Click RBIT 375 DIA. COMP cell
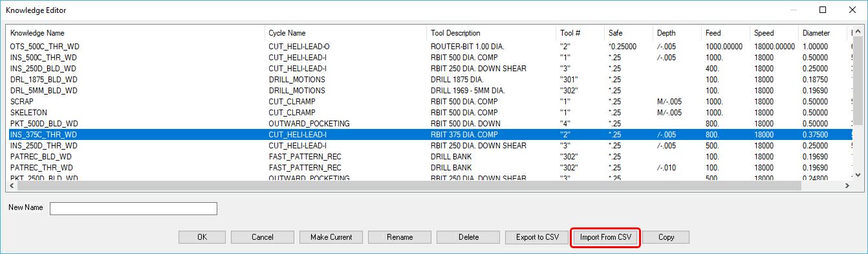 click(465, 135)
